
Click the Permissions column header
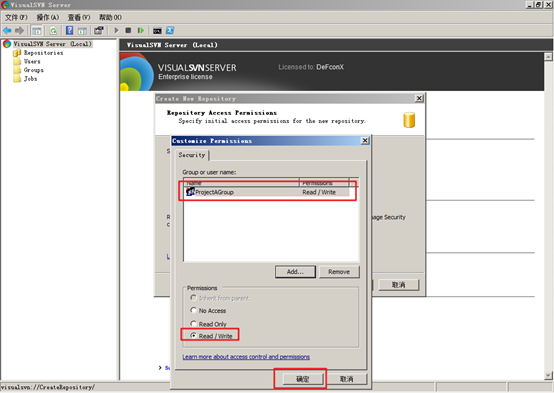324,182
